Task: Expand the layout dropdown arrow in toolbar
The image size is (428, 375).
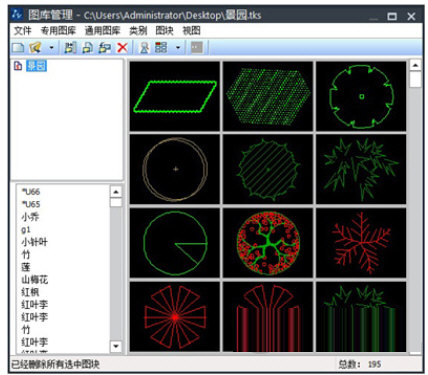Action: tap(178, 48)
